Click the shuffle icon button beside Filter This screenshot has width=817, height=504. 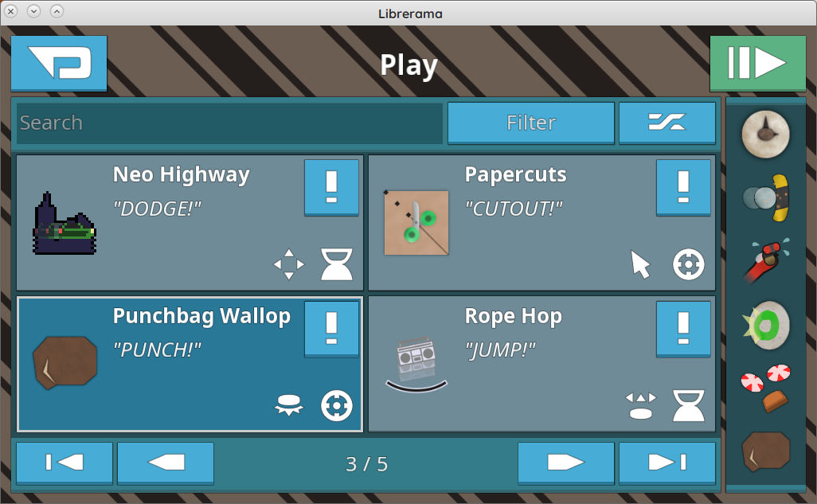(667, 123)
